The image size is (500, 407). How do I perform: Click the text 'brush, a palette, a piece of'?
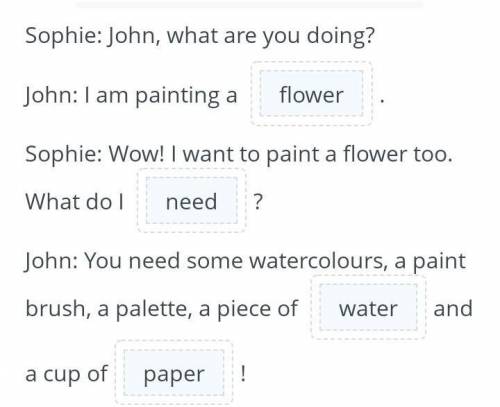click(x=162, y=309)
